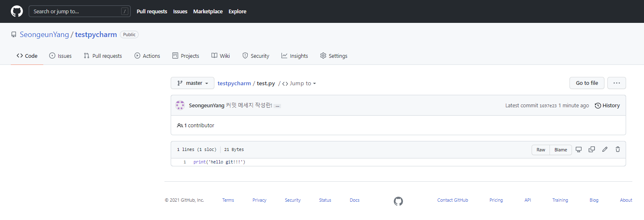
Task: Go to the Actions tab
Action: click(x=147, y=56)
